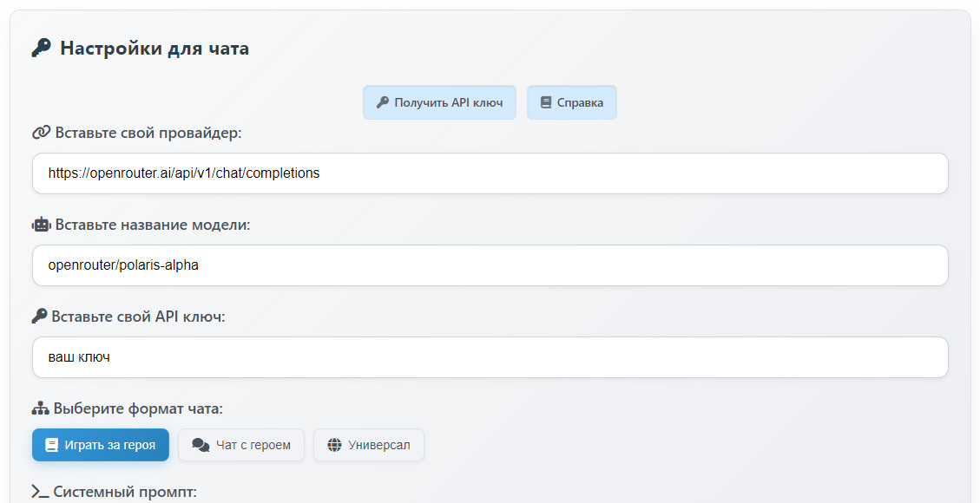Click the sitemap icon beside Выберите формат чата
This screenshot has height=503, width=980.
(40, 408)
